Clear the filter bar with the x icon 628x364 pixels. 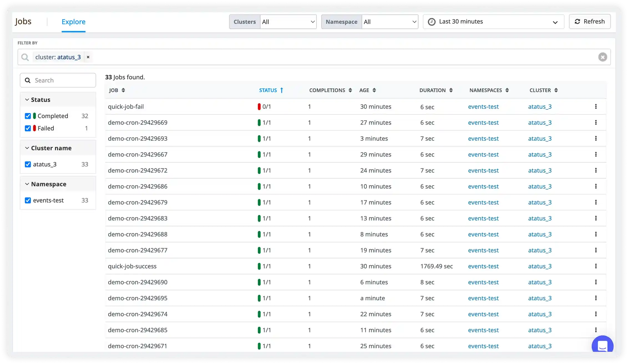pyautogui.click(x=602, y=57)
